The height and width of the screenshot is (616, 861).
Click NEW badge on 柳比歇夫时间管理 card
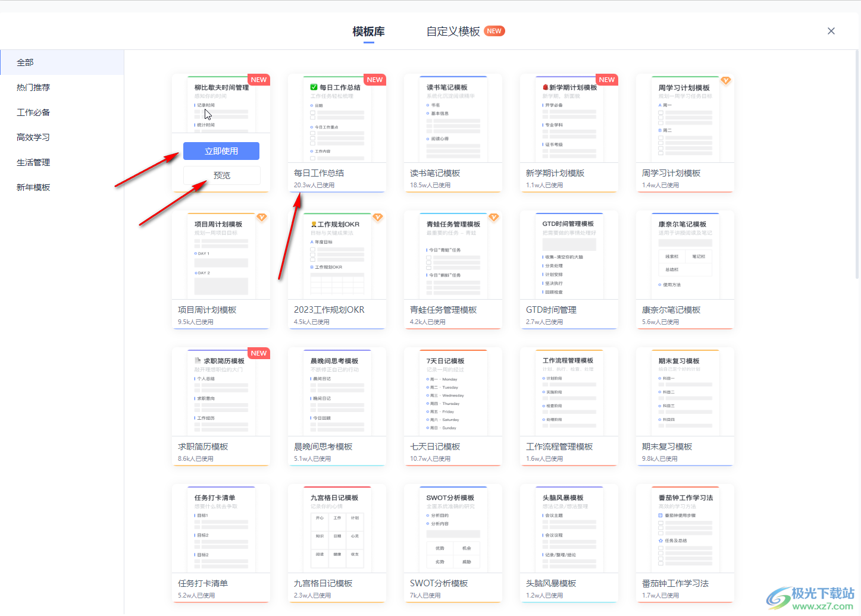pyautogui.click(x=259, y=80)
